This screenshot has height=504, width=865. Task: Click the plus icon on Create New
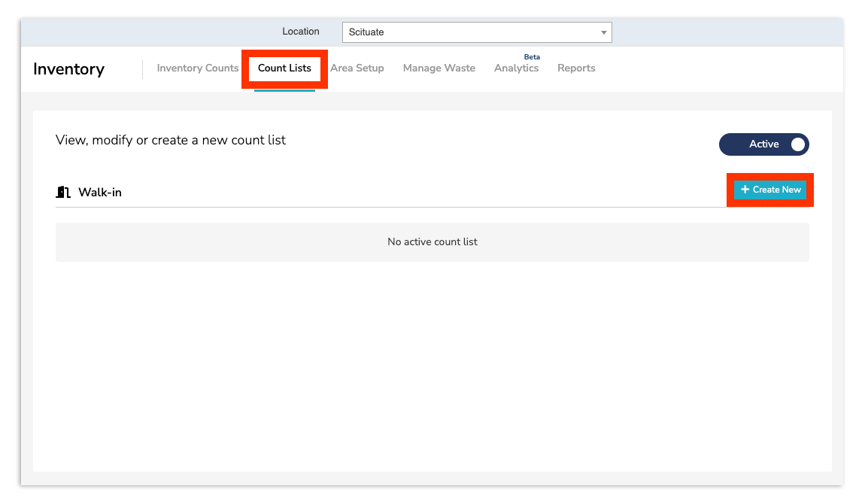[x=745, y=190]
